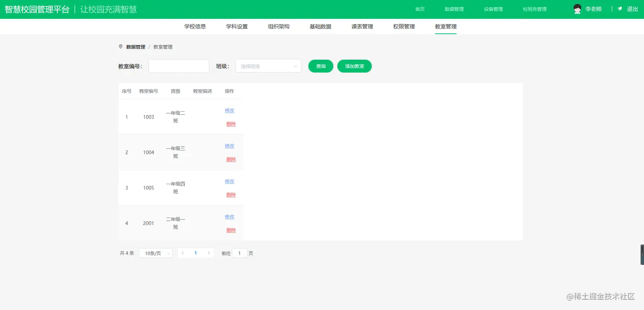
Task: Click the 前往 page number input
Action: coord(239,253)
